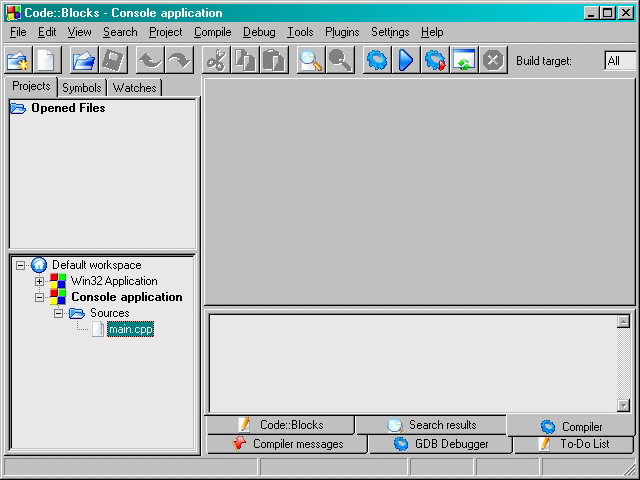Click the Compile gear icon
The image size is (640, 480).
coord(377,60)
